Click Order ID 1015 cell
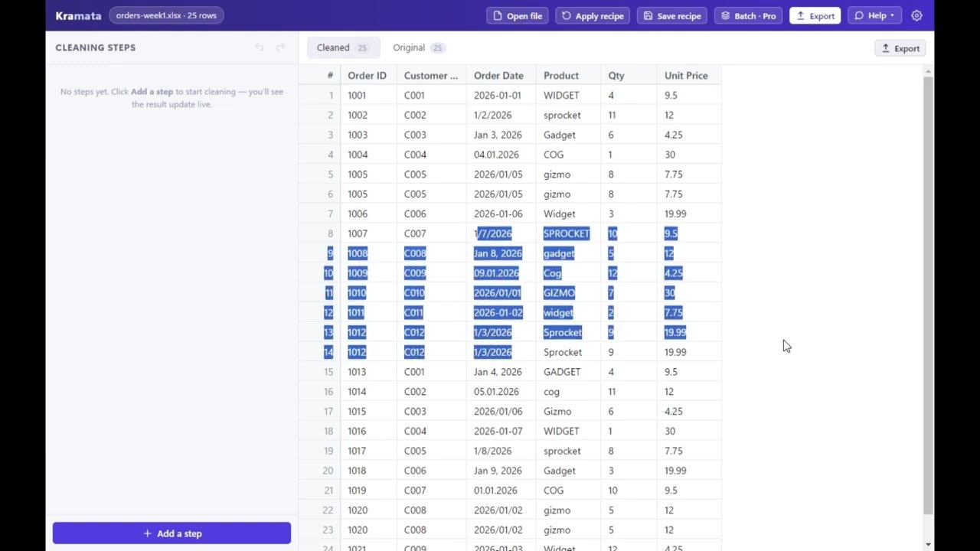980x551 pixels. (368, 411)
